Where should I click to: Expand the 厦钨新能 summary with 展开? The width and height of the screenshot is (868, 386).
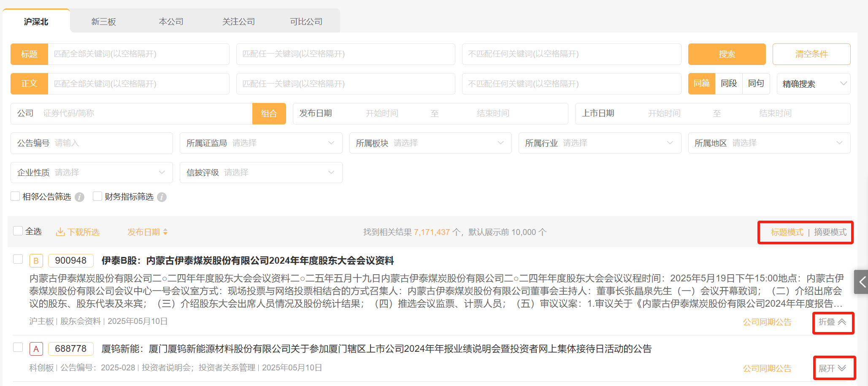click(x=833, y=368)
